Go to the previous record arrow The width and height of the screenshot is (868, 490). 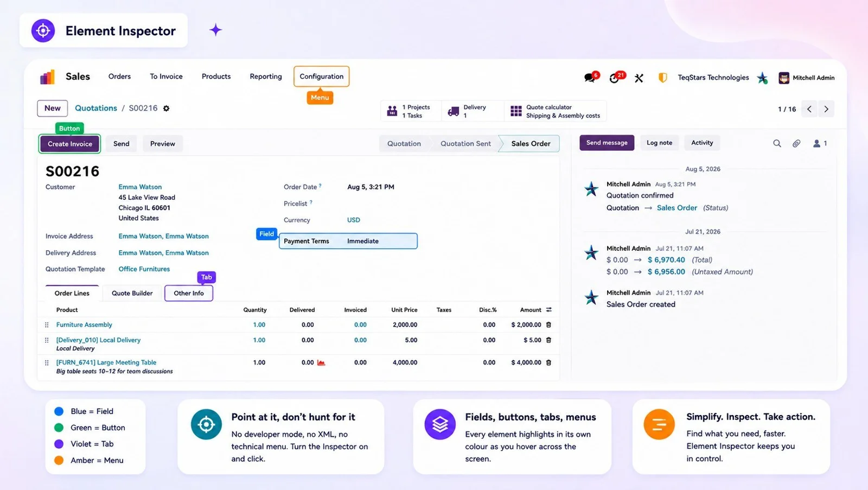809,109
